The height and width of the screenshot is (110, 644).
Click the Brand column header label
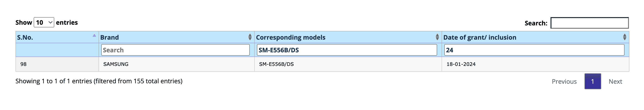[x=109, y=37]
